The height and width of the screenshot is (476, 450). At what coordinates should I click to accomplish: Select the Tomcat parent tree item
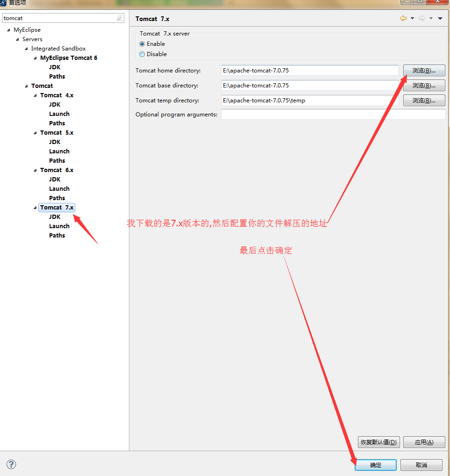coord(42,86)
